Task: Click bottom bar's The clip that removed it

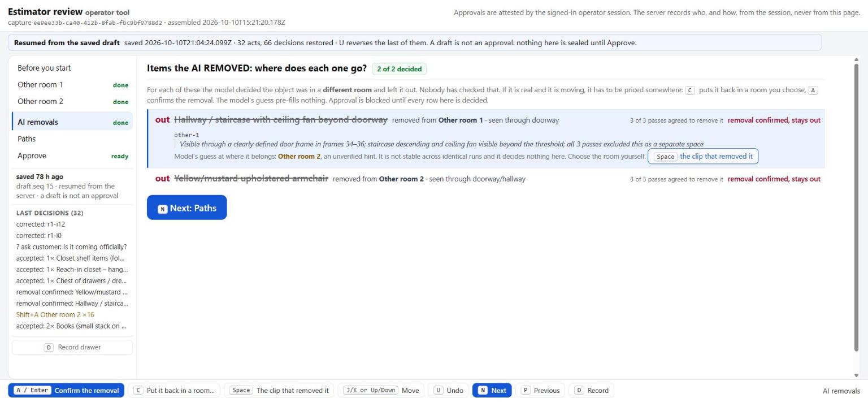Action: pyautogui.click(x=279, y=390)
